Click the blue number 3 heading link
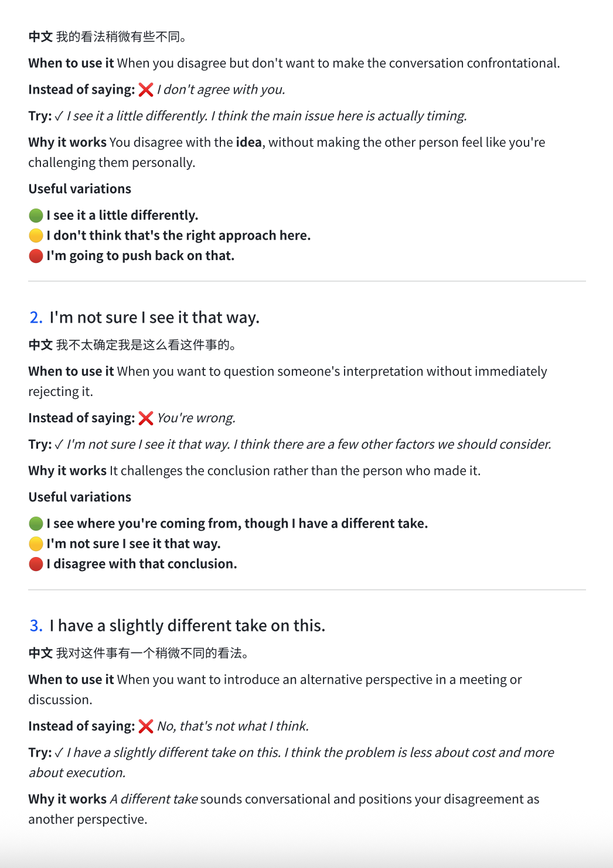613x868 pixels. [x=36, y=626]
